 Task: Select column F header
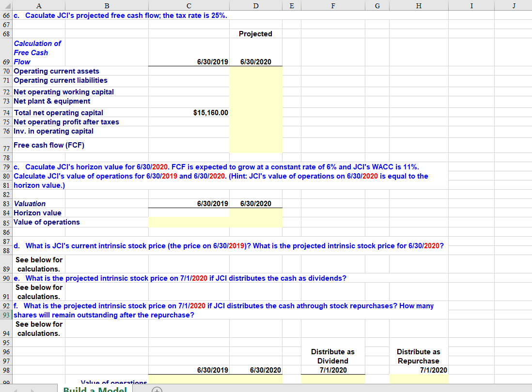pyautogui.click(x=333, y=6)
